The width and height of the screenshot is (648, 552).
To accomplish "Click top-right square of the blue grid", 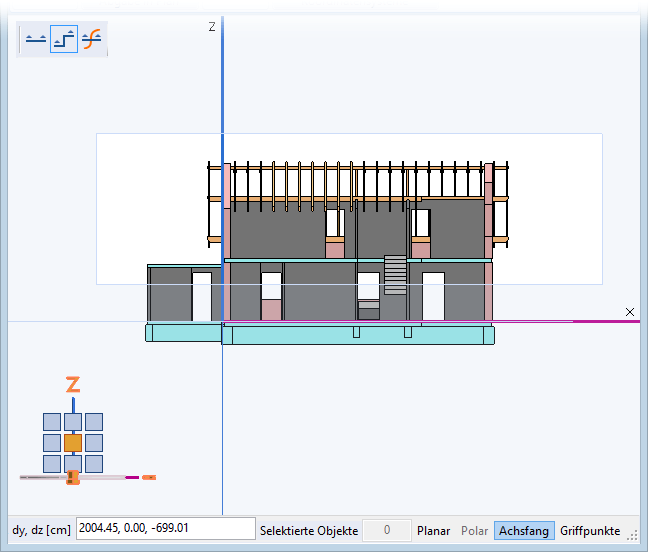I will pyautogui.click(x=94, y=422).
